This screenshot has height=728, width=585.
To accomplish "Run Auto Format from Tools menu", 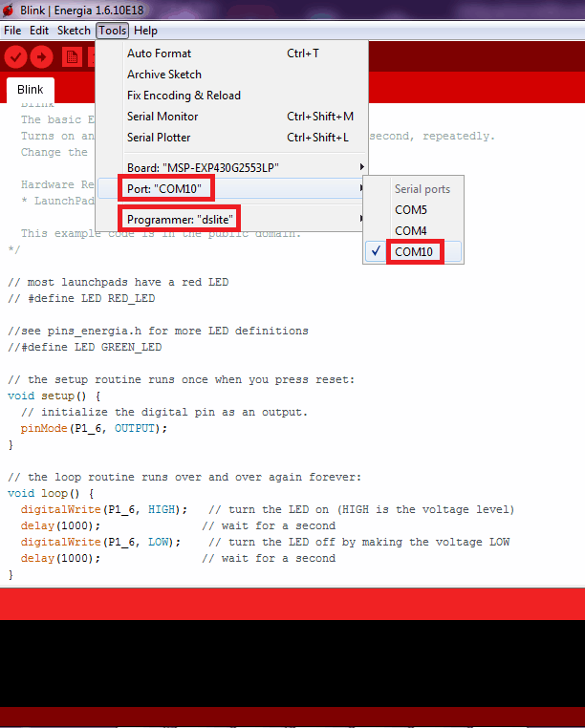I will click(159, 54).
